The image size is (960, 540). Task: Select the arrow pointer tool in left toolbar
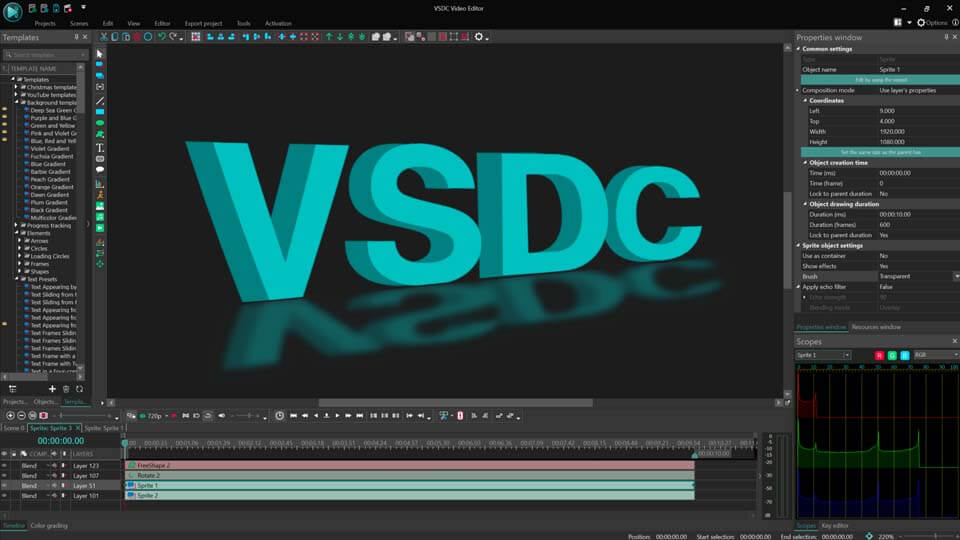tap(100, 54)
